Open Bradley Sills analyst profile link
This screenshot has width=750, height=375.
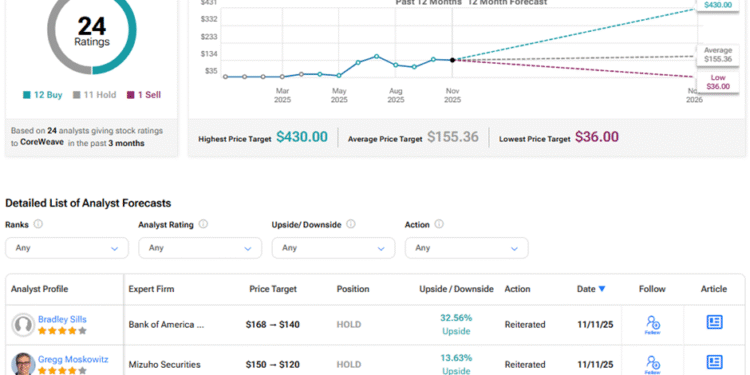(x=62, y=319)
